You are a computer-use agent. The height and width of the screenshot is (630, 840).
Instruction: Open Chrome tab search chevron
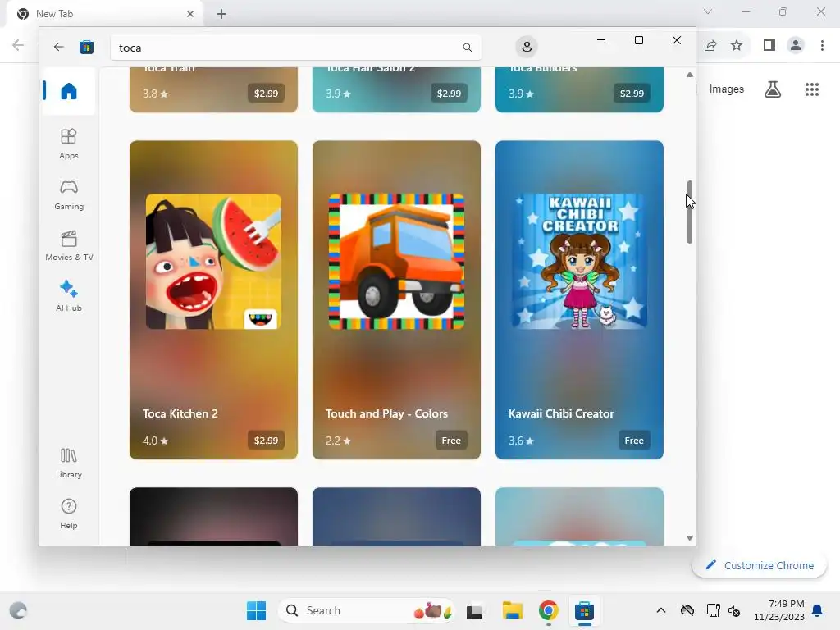(x=708, y=11)
